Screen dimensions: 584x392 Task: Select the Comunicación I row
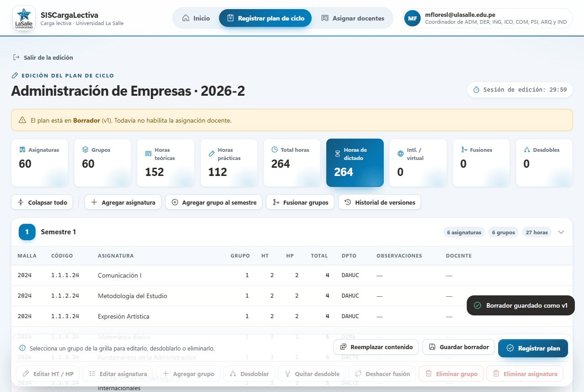tap(292, 275)
